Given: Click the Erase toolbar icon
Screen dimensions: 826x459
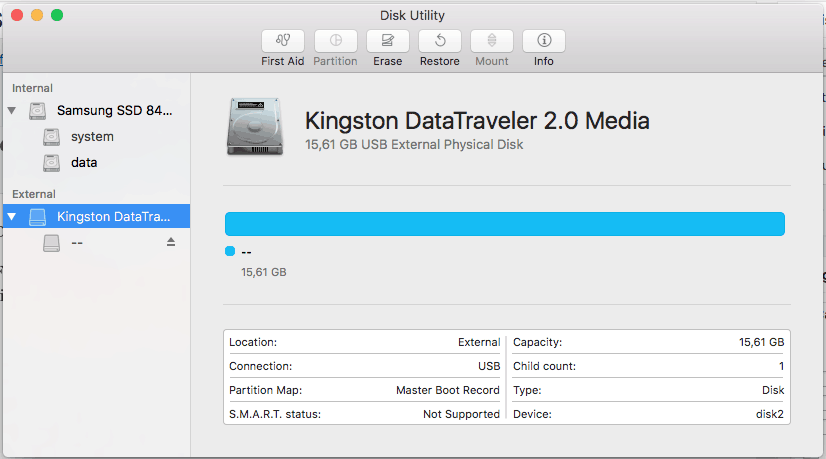Looking at the screenshot, I should tap(388, 41).
